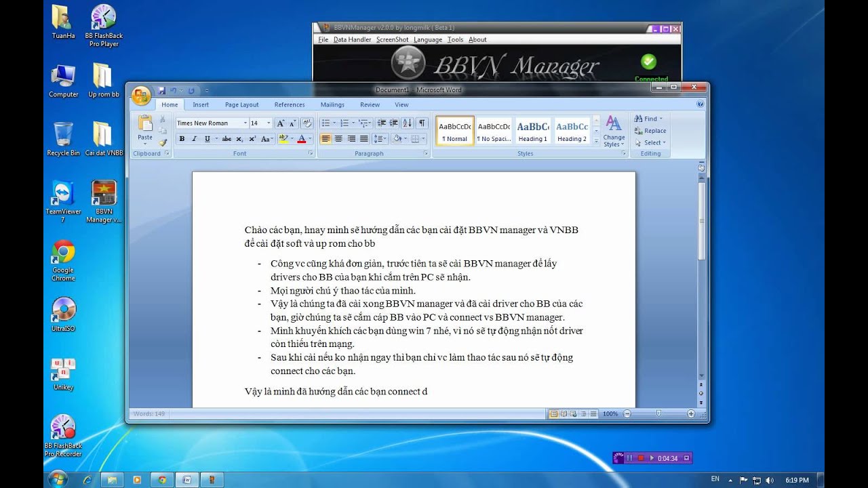Click the font color red A swatch
868x488 pixels.
click(x=302, y=139)
